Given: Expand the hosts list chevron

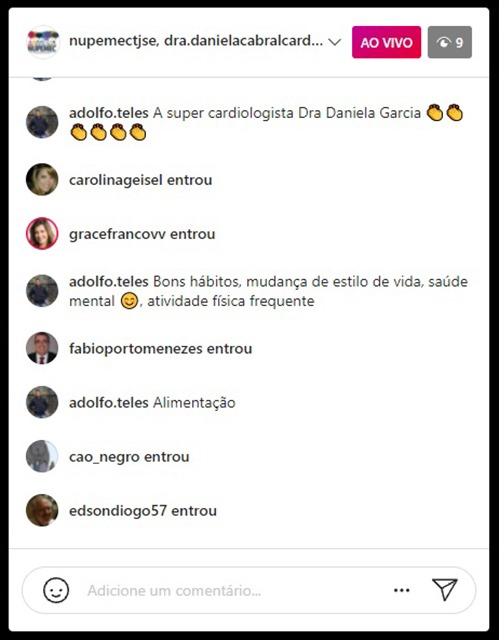Looking at the screenshot, I should 335,42.
